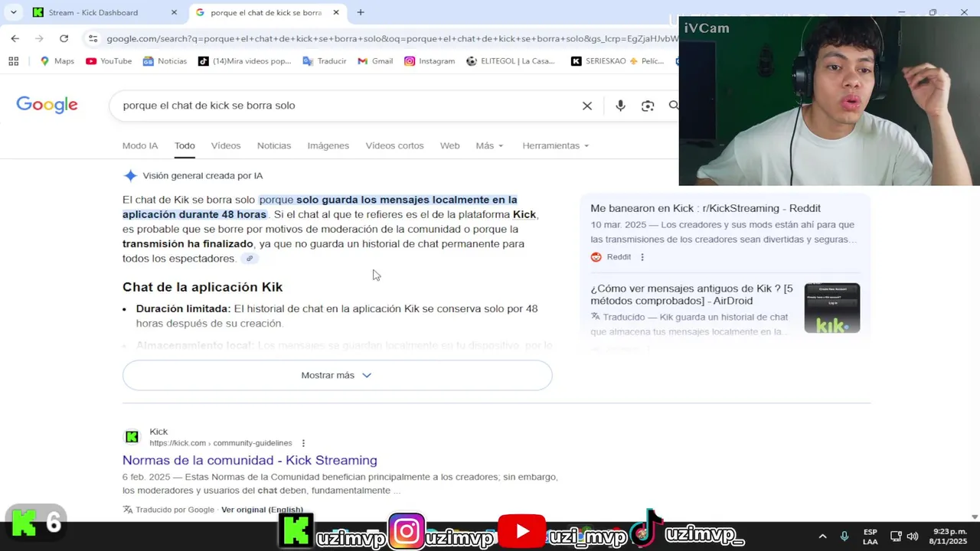Open the ELITEGOL bookmark
Viewport: 980px width, 551px height.
[511, 61]
